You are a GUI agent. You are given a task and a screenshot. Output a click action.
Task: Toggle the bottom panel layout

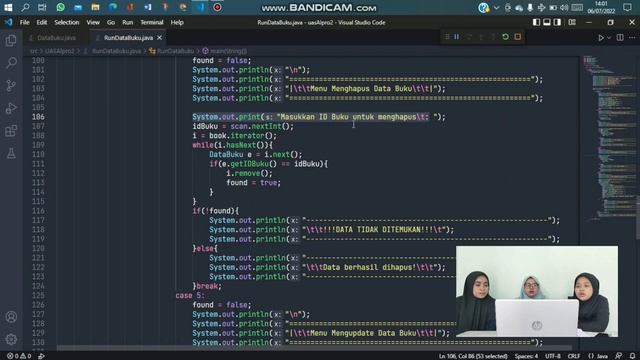tap(547, 22)
